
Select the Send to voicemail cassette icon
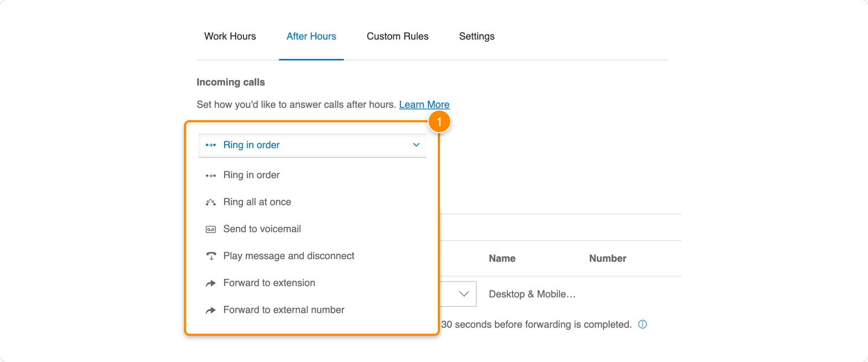pyautogui.click(x=211, y=229)
